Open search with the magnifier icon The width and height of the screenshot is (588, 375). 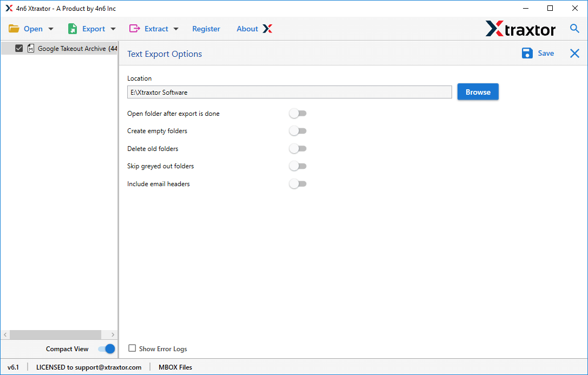click(x=574, y=29)
